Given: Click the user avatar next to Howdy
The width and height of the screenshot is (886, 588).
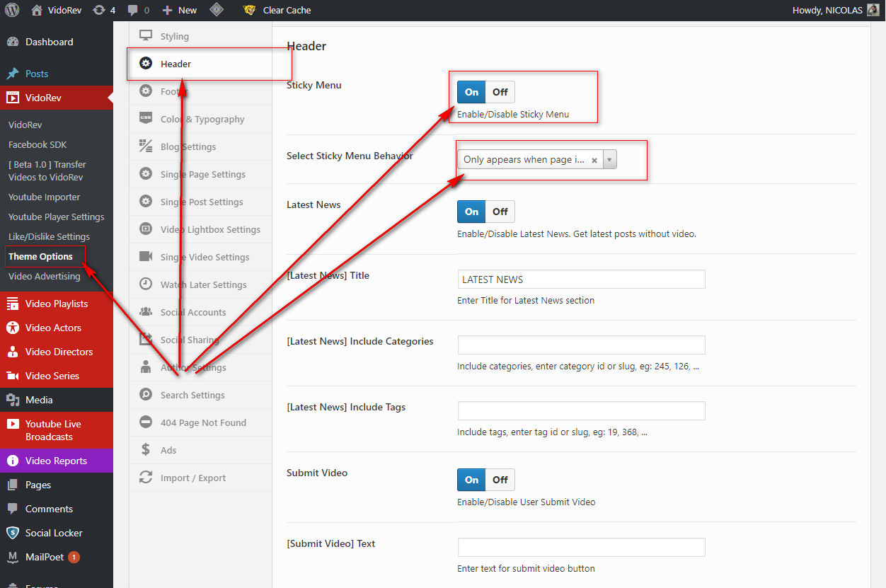Looking at the screenshot, I should [x=873, y=10].
